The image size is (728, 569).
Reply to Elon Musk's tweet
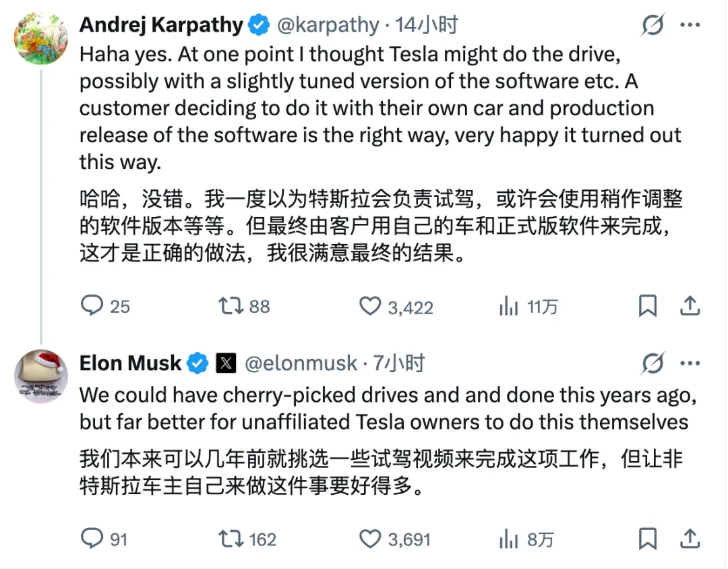click(x=91, y=539)
